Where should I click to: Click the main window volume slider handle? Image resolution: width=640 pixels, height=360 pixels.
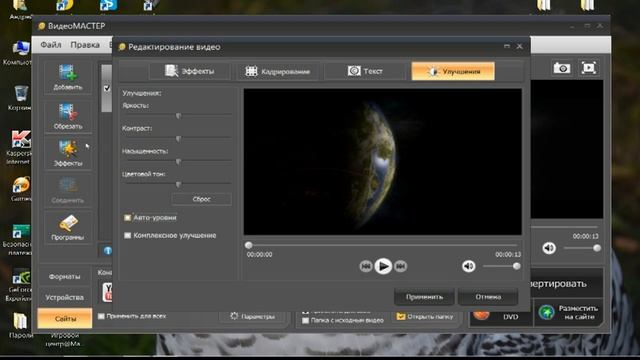click(x=597, y=248)
